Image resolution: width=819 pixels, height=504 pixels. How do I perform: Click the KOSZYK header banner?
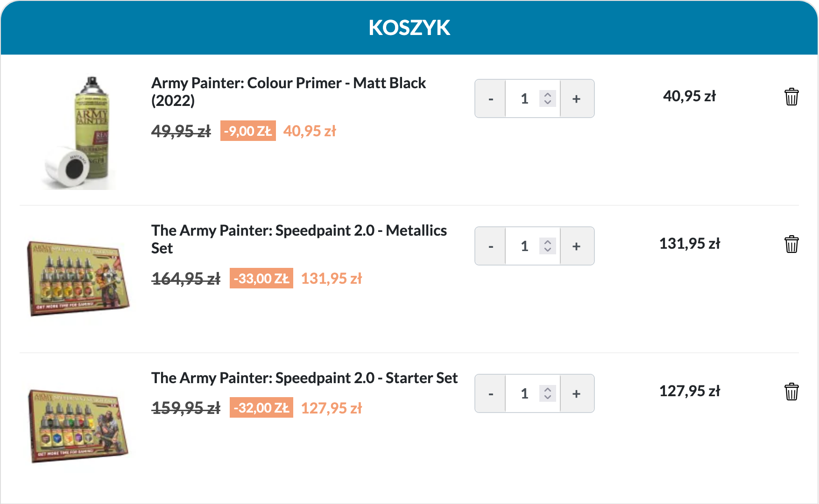click(x=409, y=28)
